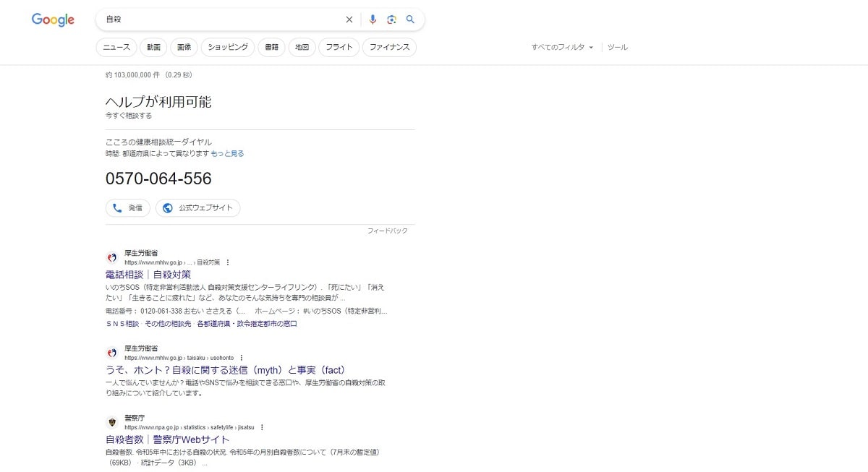This screenshot has width=868, height=472.
Task: Open 各都道府県・政令指定都市の窓口 sitelink
Action: [247, 324]
